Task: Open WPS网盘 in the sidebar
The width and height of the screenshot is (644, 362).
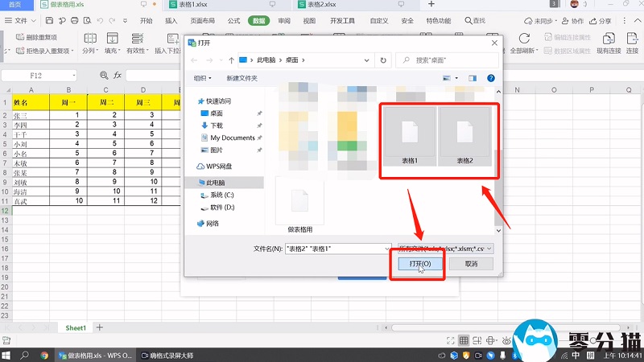Action: 218,167
